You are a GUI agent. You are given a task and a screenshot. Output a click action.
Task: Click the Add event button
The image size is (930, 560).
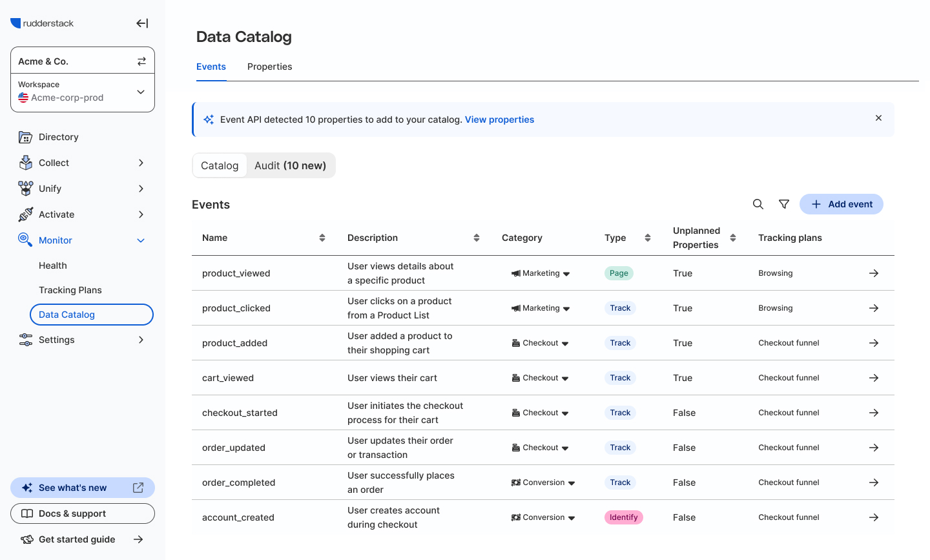[841, 204]
